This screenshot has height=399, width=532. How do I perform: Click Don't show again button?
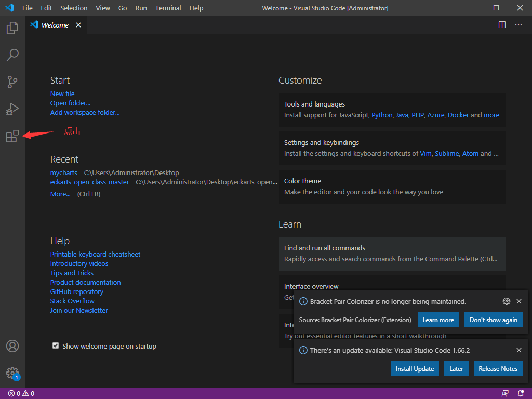(494, 320)
